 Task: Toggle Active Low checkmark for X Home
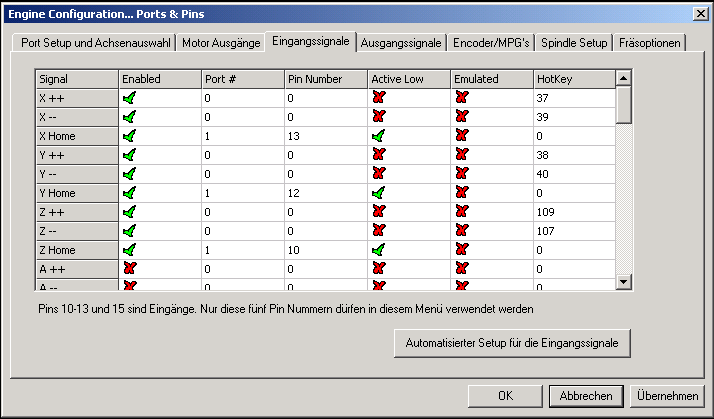click(x=378, y=136)
